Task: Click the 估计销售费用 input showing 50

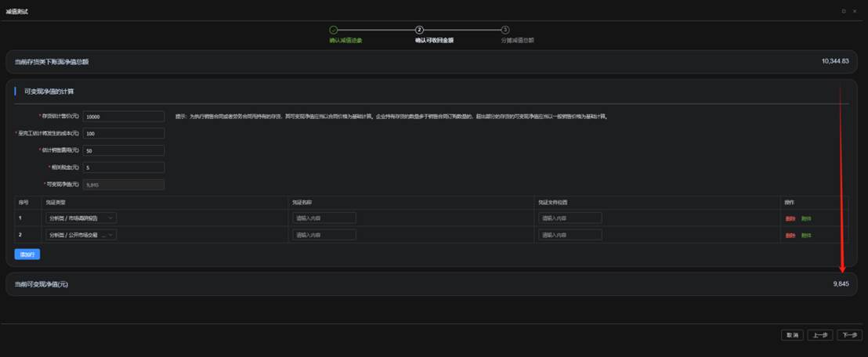Action: [123, 150]
